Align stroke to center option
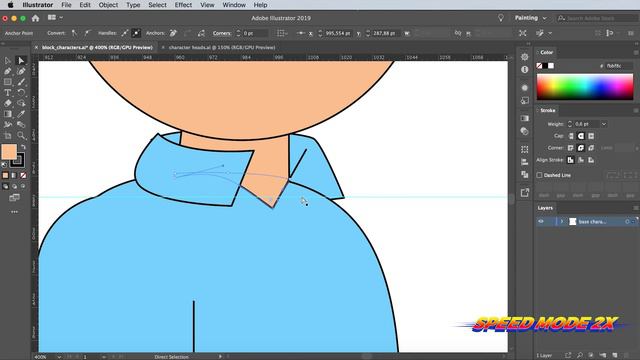 click(571, 160)
